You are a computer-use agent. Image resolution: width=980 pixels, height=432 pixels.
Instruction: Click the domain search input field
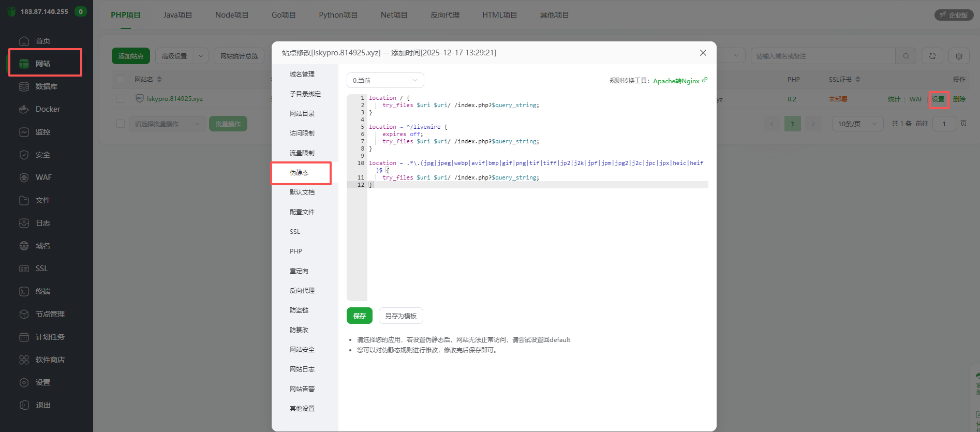[823, 56]
